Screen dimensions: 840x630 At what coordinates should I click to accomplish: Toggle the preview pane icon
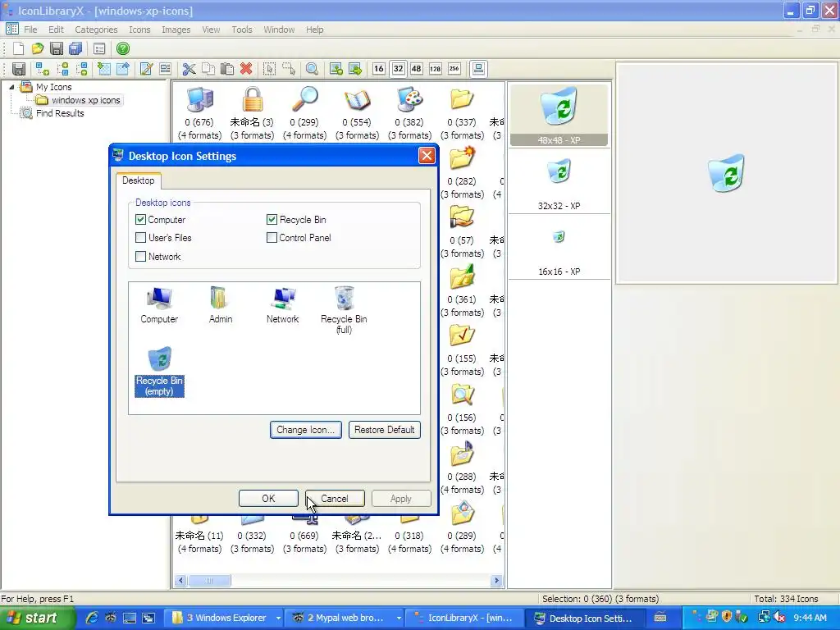point(478,69)
